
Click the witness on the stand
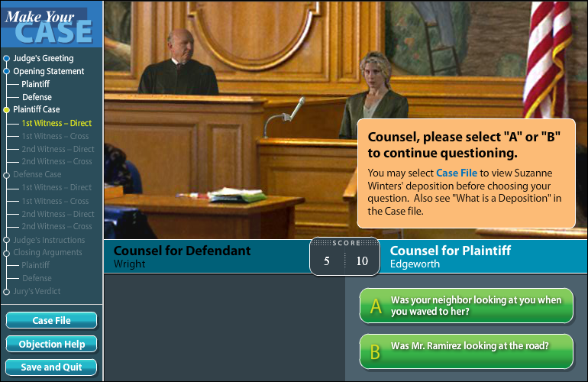(373, 95)
